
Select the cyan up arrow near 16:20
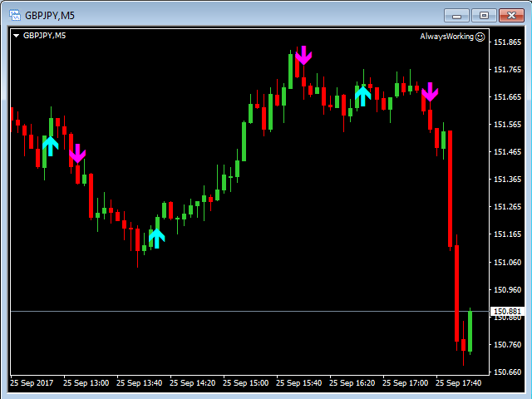(363, 96)
